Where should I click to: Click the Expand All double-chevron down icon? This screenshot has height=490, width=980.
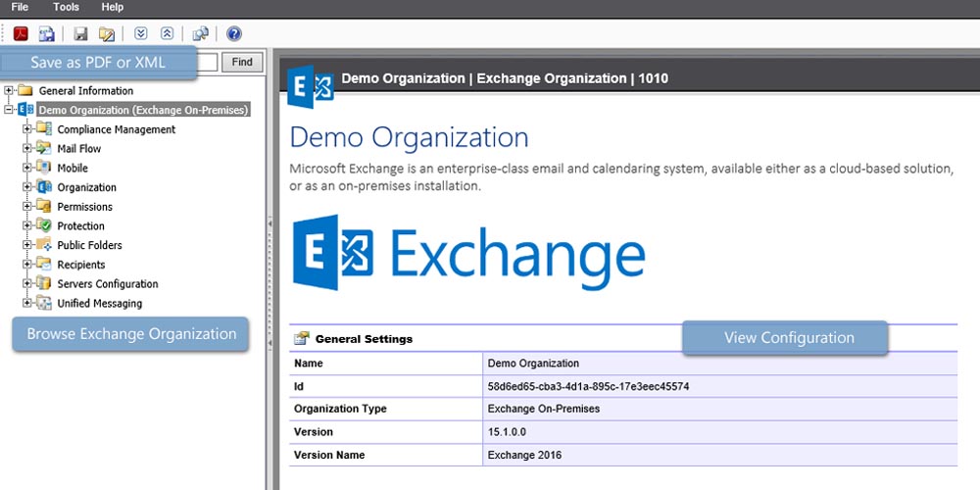140,33
